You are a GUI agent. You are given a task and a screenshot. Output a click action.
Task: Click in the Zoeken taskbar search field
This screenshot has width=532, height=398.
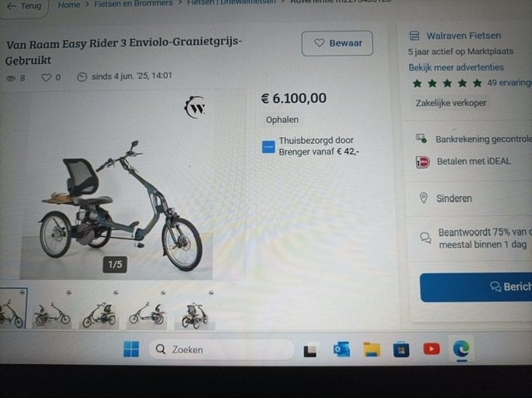click(221, 349)
